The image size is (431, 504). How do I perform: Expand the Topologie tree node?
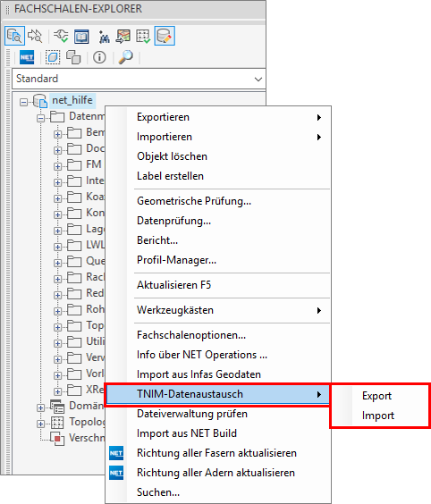point(40,424)
